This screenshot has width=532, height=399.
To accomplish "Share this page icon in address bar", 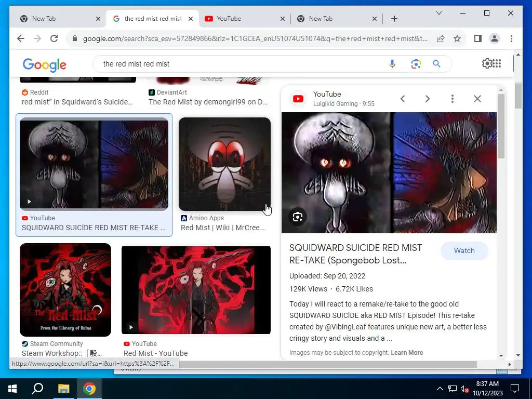I will pos(441,38).
